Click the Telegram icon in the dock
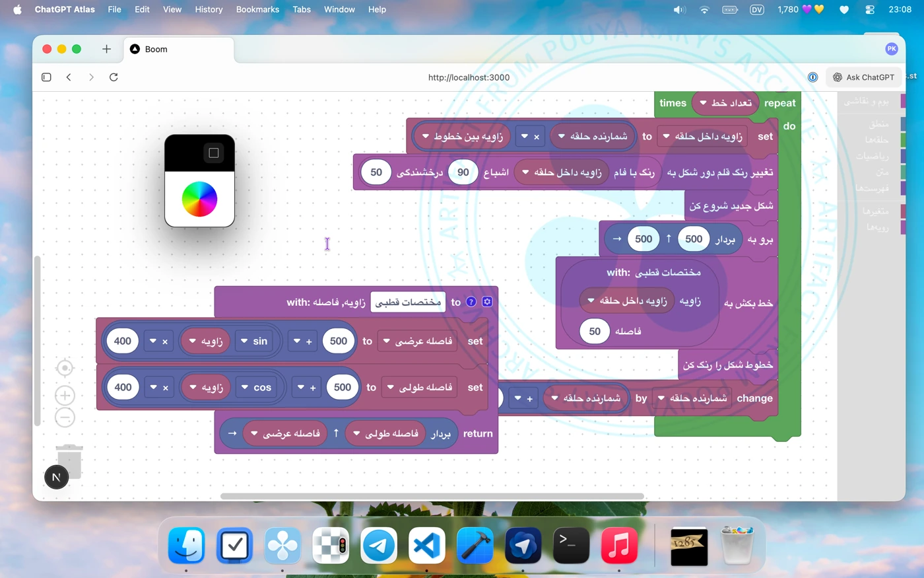 (379, 546)
